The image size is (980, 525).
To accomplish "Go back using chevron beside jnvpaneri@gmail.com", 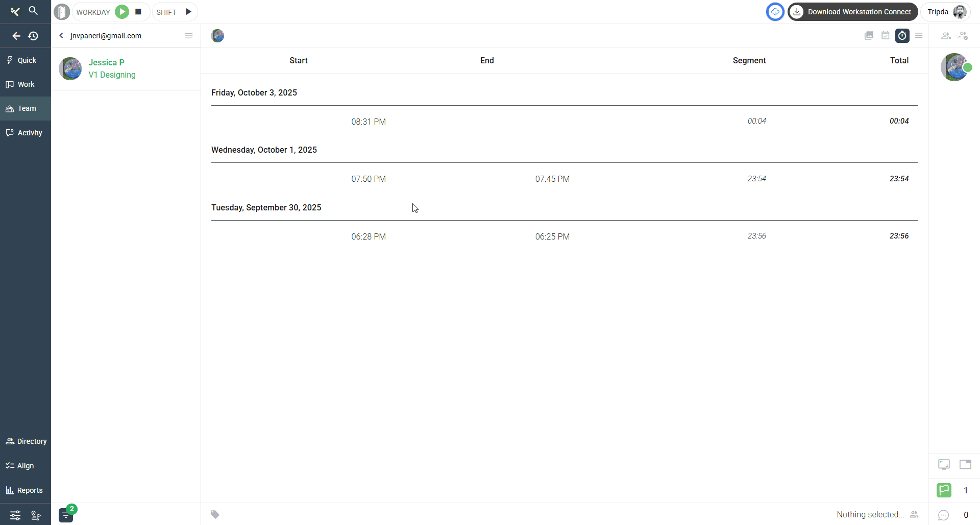I will pos(61,36).
